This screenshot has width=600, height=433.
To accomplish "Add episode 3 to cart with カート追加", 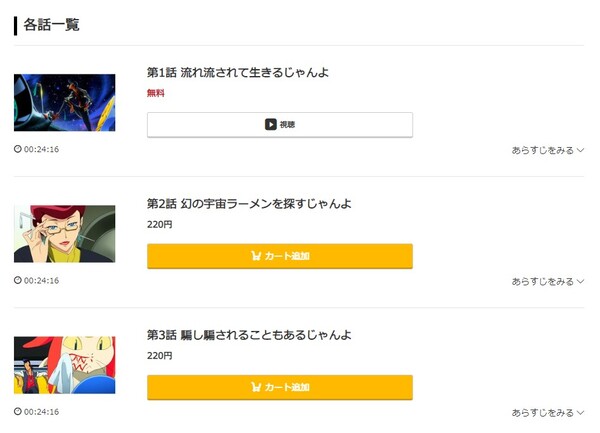I will [280, 387].
